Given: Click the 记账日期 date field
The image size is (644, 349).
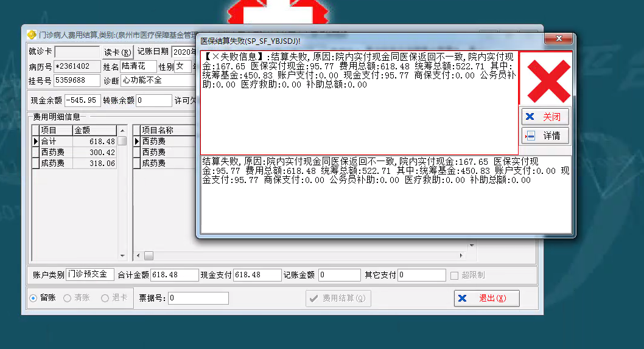Looking at the screenshot, I should [184, 52].
